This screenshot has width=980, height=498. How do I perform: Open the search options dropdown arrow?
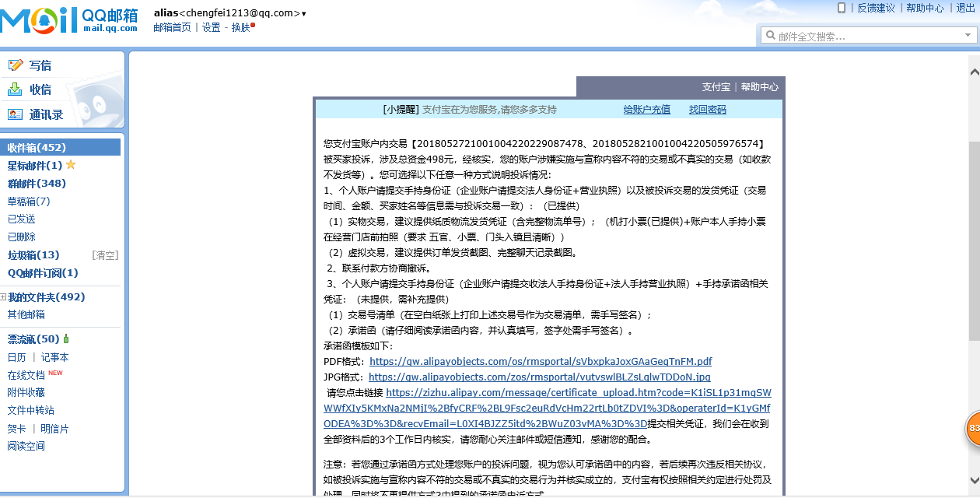click(x=966, y=36)
